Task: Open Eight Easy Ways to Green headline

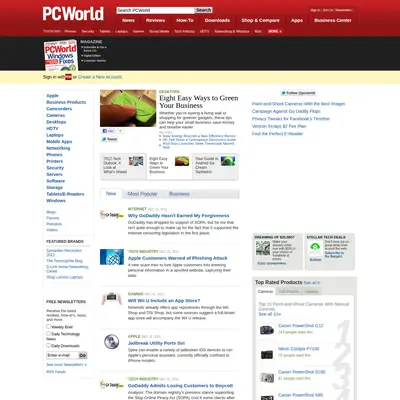Action: coord(198,102)
